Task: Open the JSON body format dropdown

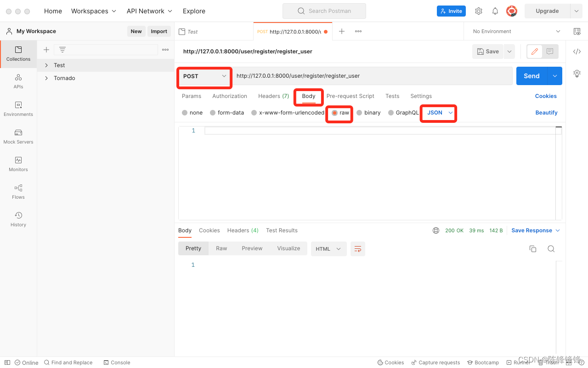Action: [x=440, y=113]
